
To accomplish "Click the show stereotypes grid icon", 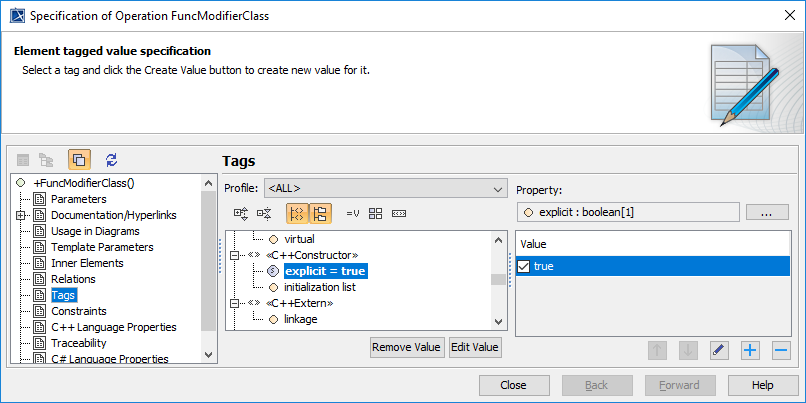I will [376, 213].
